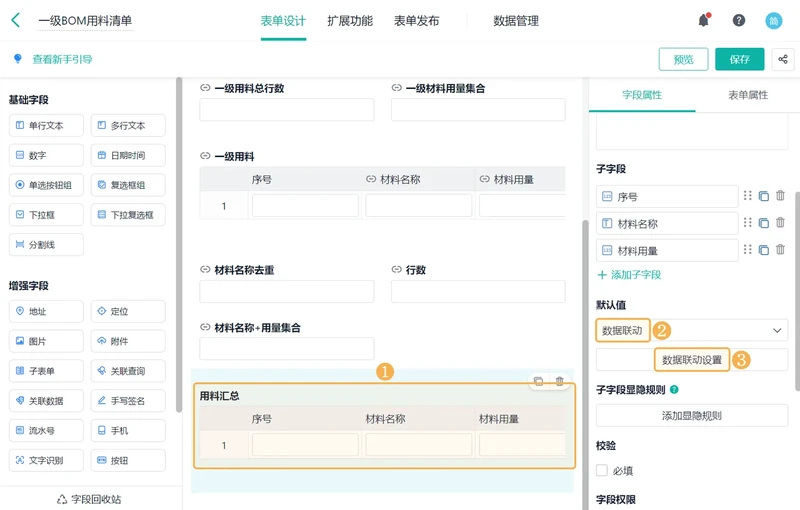
Task: Delete the 用料汇总 field via trash icon
Action: point(560,381)
